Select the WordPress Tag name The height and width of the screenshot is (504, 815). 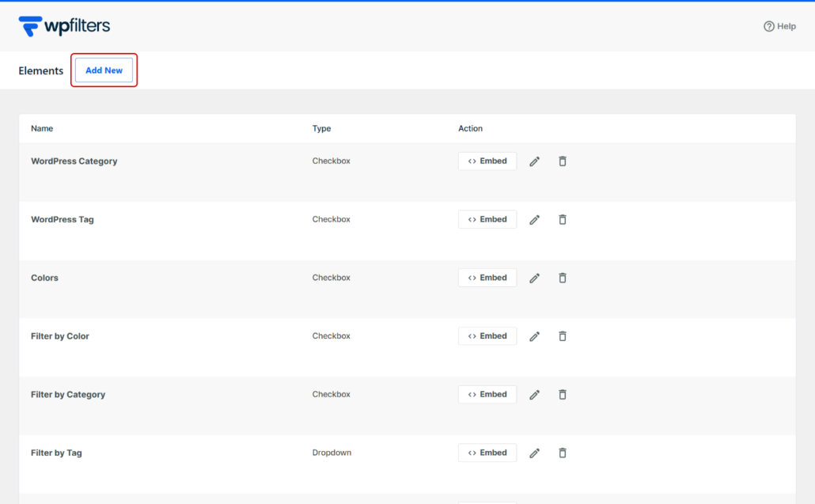(63, 219)
